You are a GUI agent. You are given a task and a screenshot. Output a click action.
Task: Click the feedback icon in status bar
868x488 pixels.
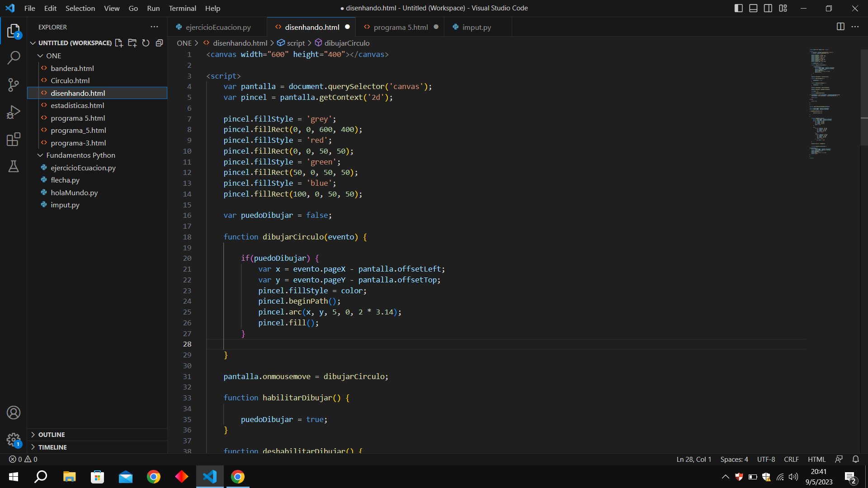click(x=839, y=459)
